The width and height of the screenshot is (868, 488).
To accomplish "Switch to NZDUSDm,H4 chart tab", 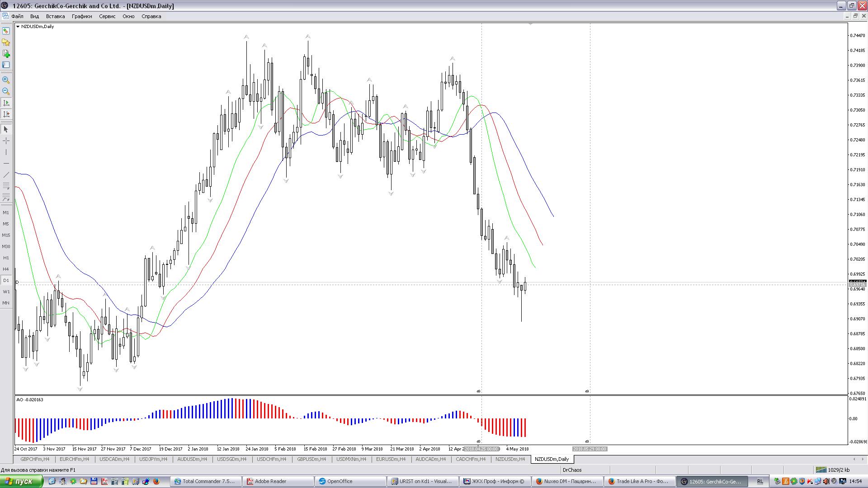I will (x=510, y=459).
